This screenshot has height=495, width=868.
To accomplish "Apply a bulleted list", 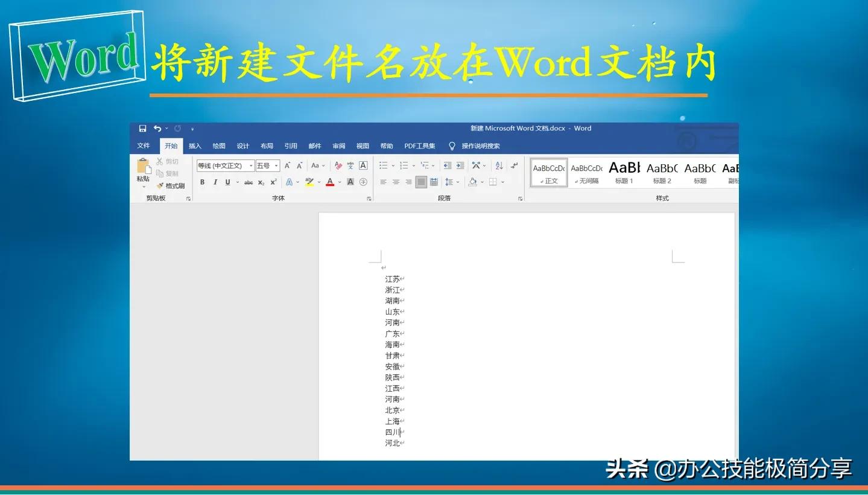I will tap(383, 165).
